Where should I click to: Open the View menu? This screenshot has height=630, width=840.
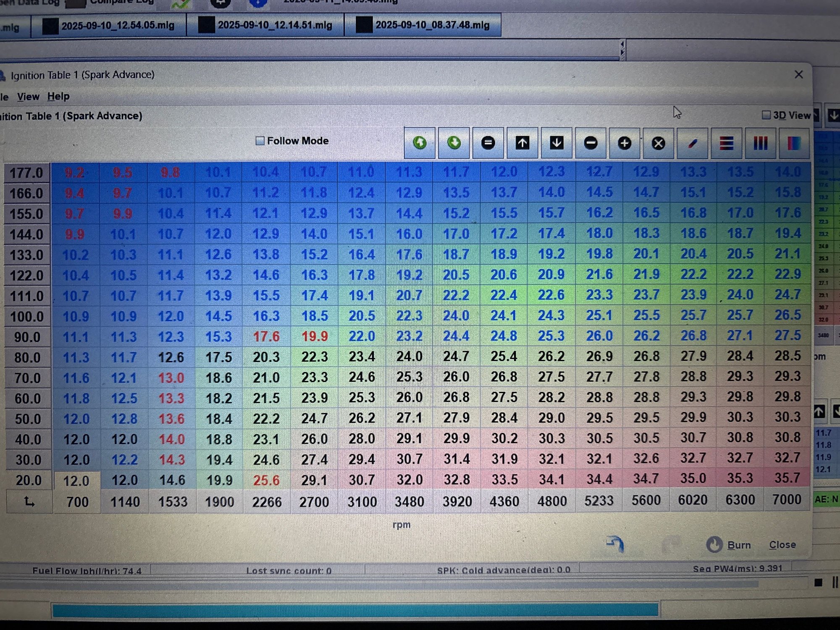(x=28, y=97)
